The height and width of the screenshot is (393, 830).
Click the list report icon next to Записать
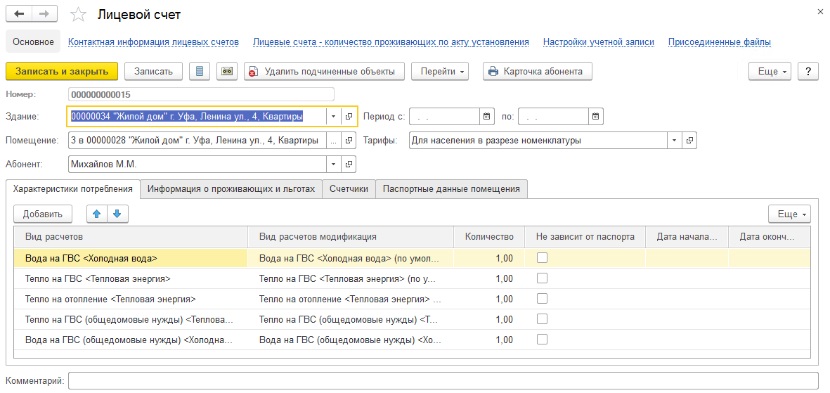(x=200, y=72)
